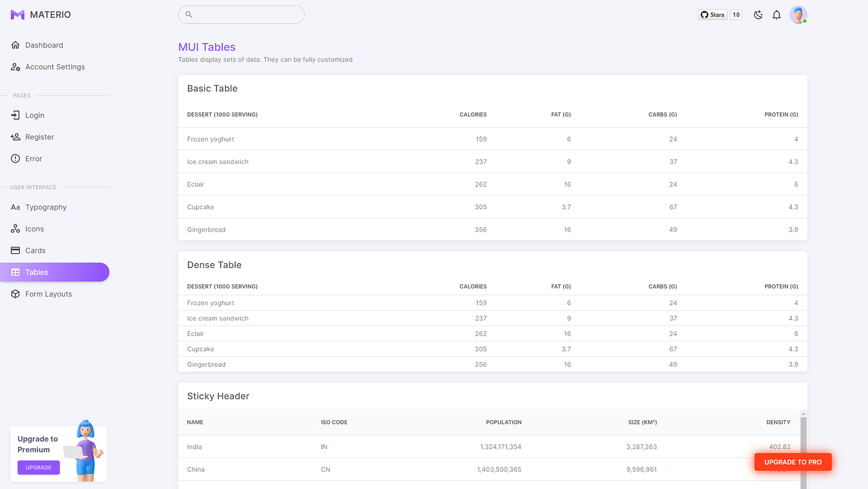Click the Typography Aa icon
Screen dimensions: 868x489
pos(15,207)
